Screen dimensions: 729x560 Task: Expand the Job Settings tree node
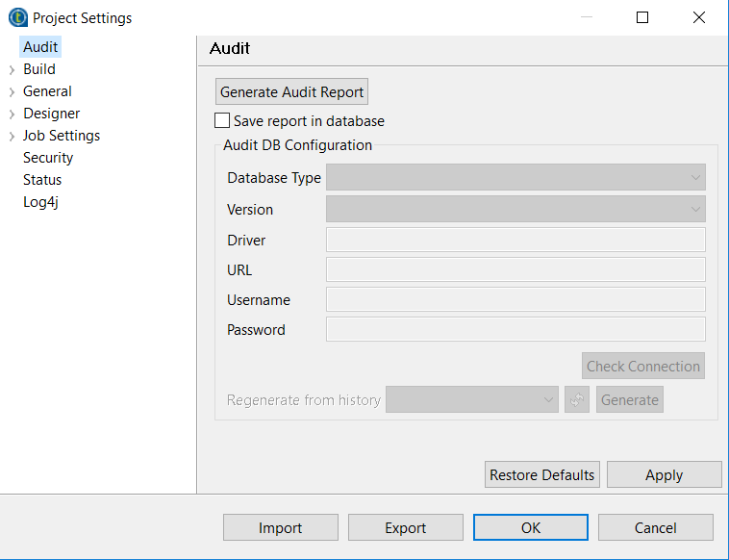point(12,136)
